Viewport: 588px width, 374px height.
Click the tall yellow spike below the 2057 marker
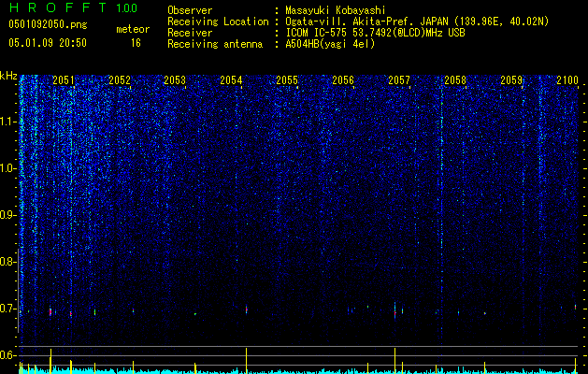pyautogui.click(x=394, y=361)
